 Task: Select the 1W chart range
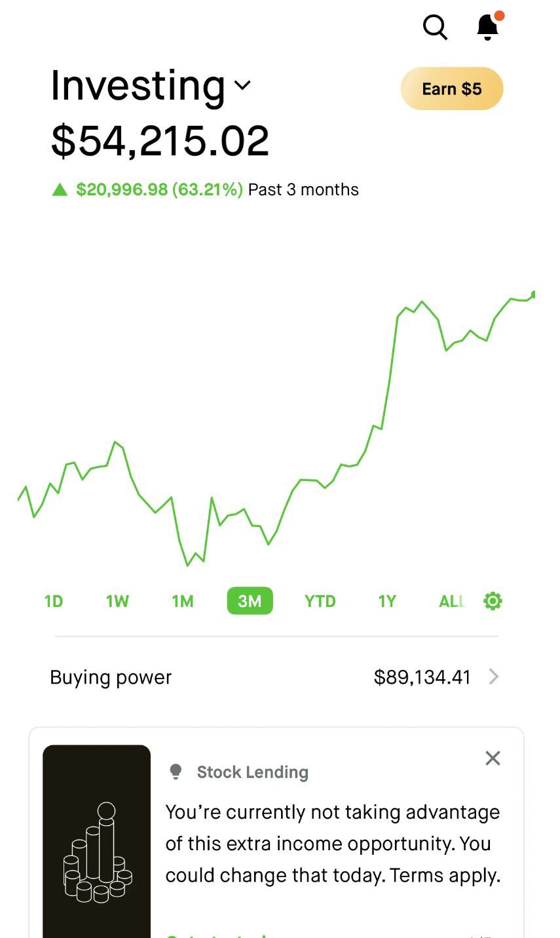118,601
